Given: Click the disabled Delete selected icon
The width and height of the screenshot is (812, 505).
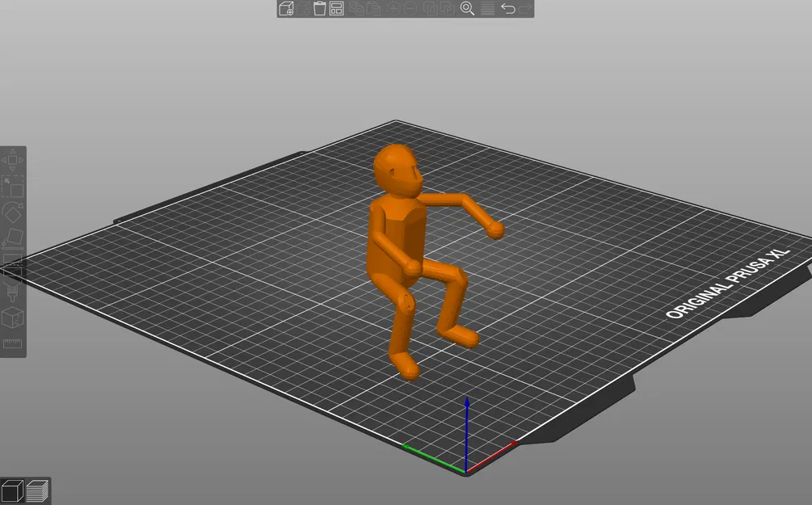Looking at the screenshot, I should click(304, 8).
